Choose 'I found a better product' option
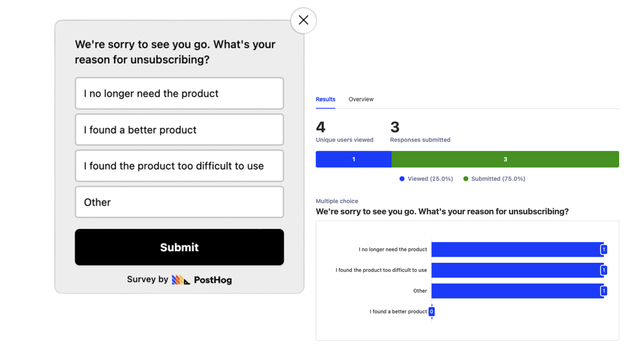The height and width of the screenshot is (362, 644). point(179,130)
